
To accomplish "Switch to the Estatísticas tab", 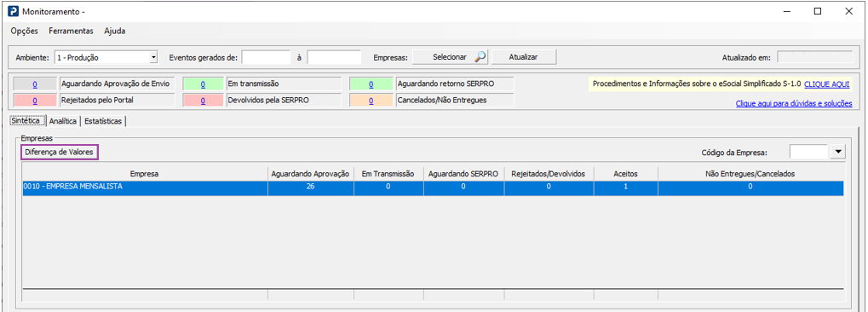I will tap(104, 121).
